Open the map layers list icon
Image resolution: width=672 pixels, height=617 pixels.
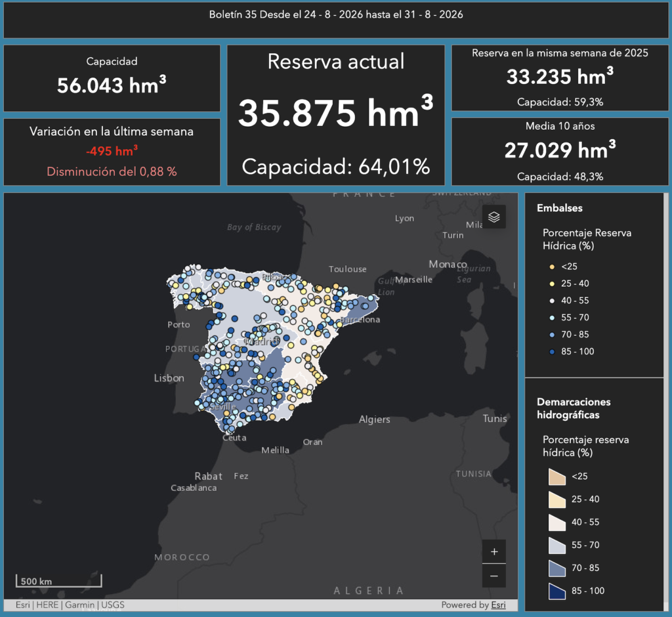tap(493, 217)
